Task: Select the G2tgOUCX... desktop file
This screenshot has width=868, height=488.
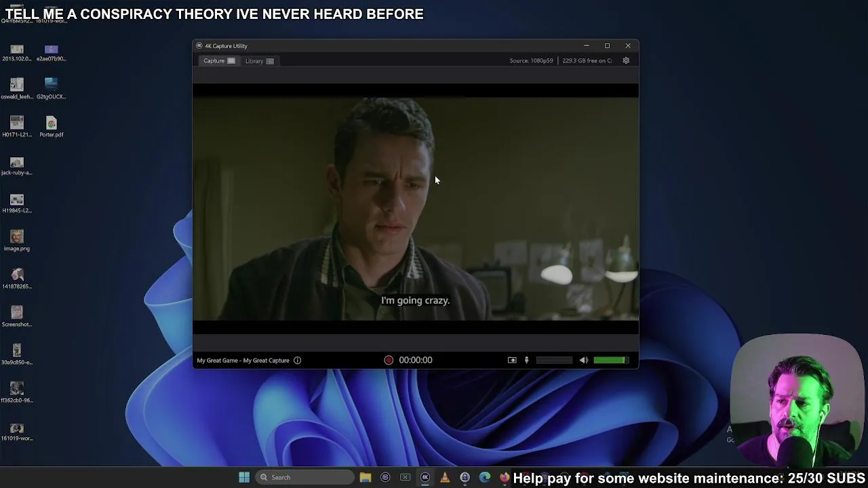Action: [x=51, y=89]
